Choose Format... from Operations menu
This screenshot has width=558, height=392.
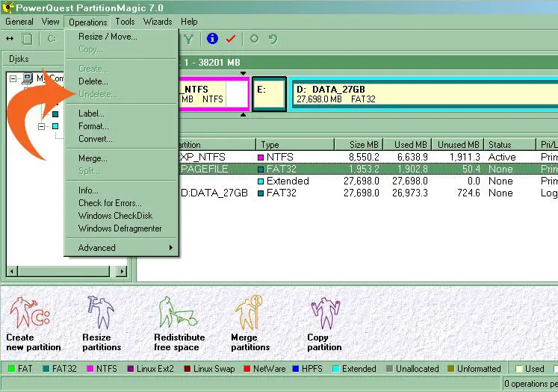click(121, 126)
